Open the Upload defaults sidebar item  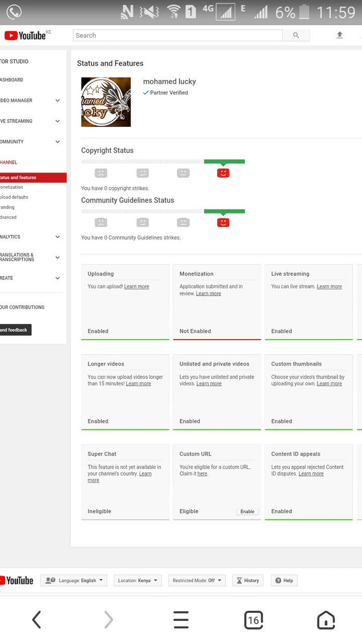click(x=14, y=197)
